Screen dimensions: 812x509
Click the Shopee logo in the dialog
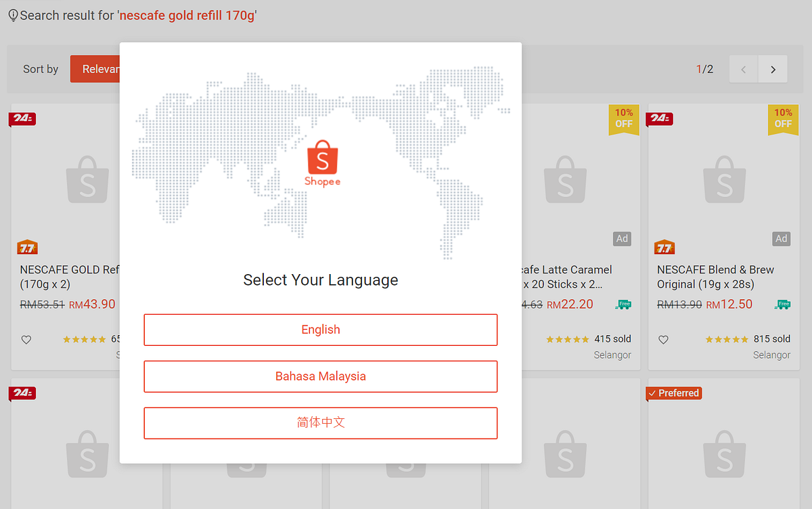coord(322,164)
